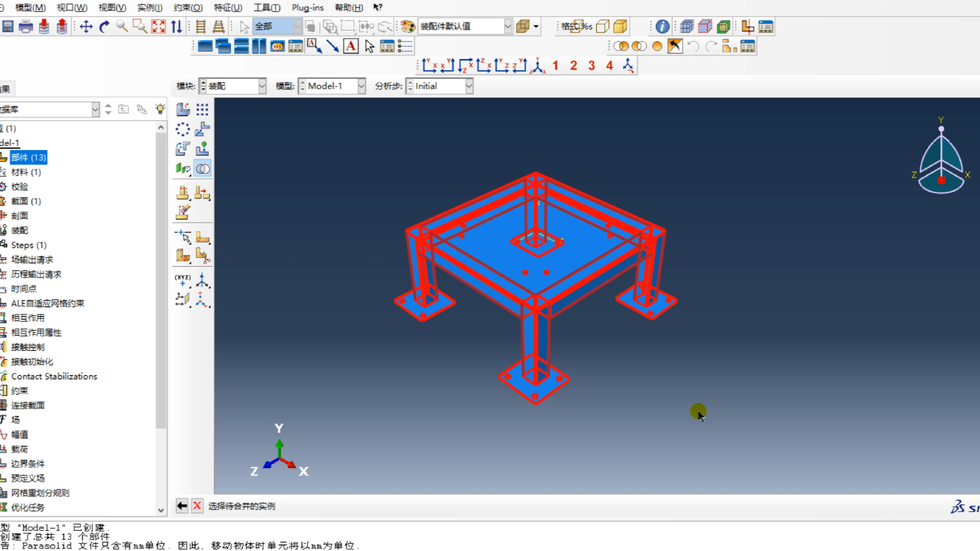Image resolution: width=980 pixels, height=551 pixels.
Task: Open the 特征(U) menu
Action: [228, 8]
